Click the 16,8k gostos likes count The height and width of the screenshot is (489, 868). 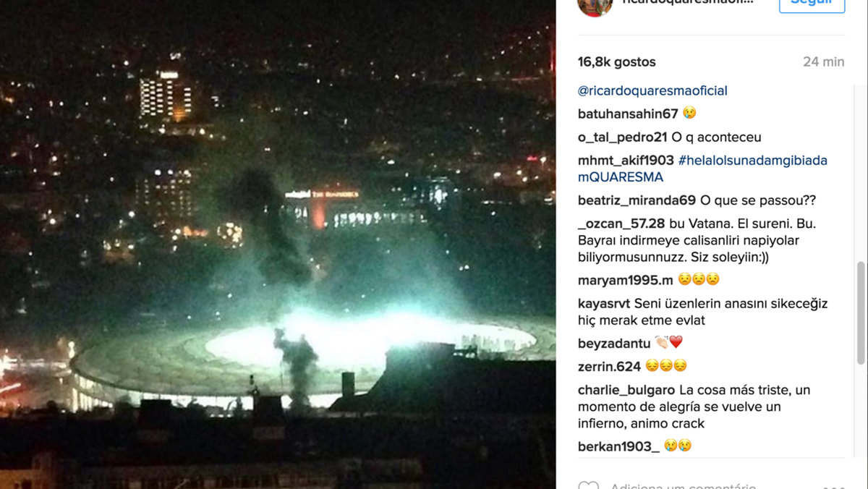[x=617, y=61]
